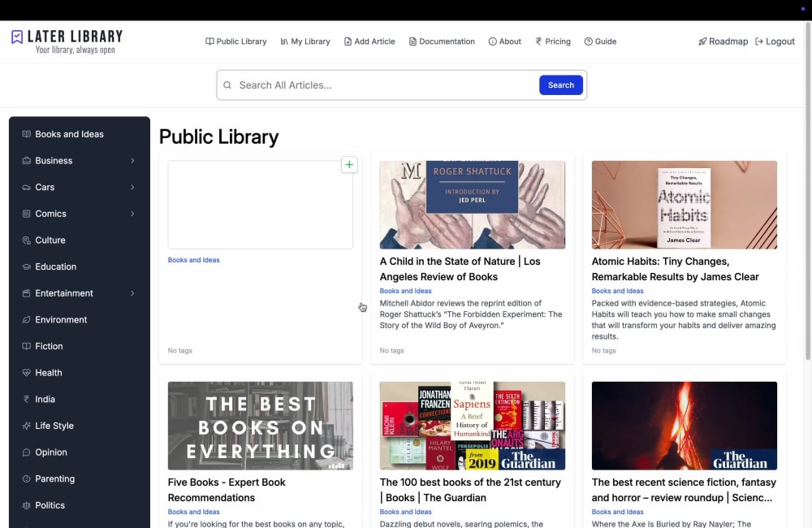Click the question-mark icon beside Guide
Image resolution: width=812 pixels, height=528 pixels.
(588, 41)
